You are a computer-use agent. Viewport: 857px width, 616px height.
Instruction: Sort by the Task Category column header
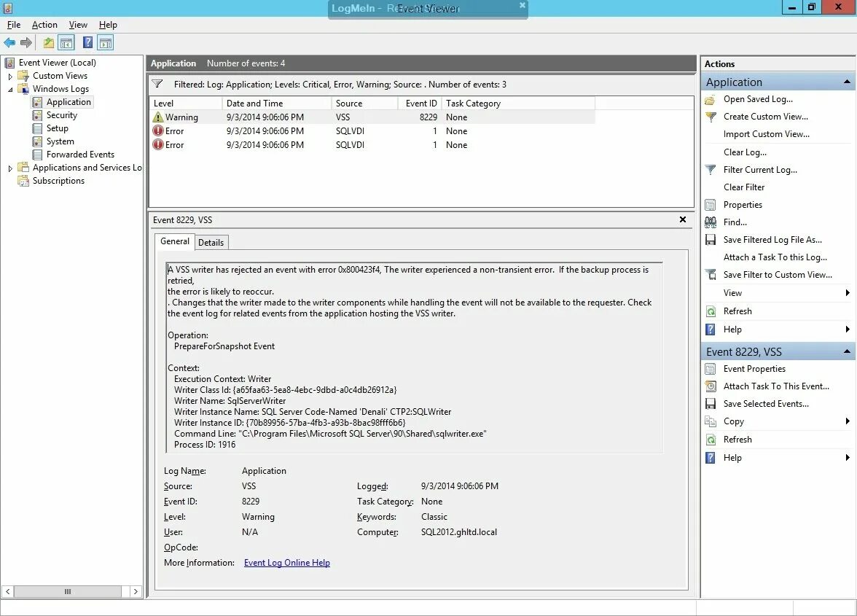click(518, 104)
